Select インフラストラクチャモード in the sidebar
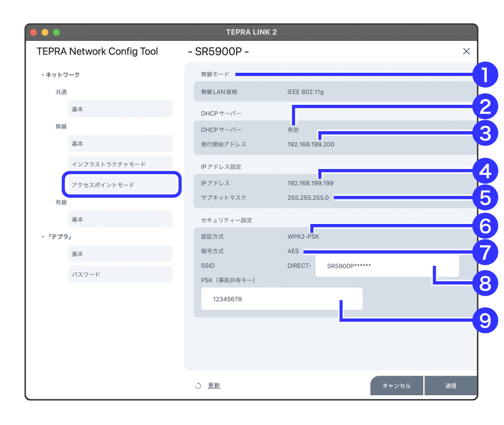The height and width of the screenshot is (425, 504). (120, 164)
